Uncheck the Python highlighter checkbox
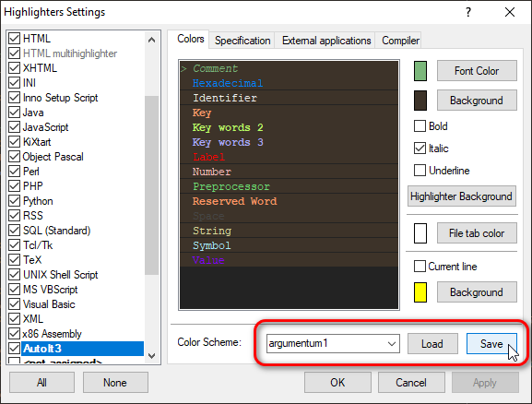 (14, 201)
